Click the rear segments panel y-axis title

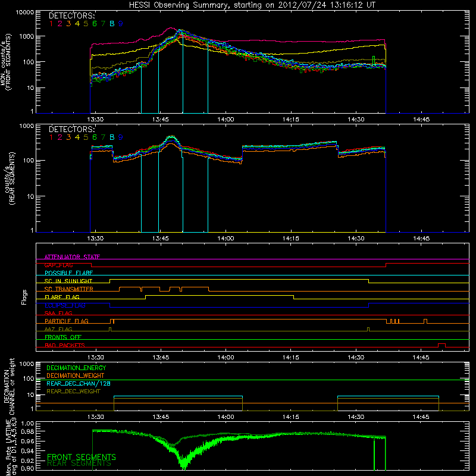pyautogui.click(x=9, y=178)
